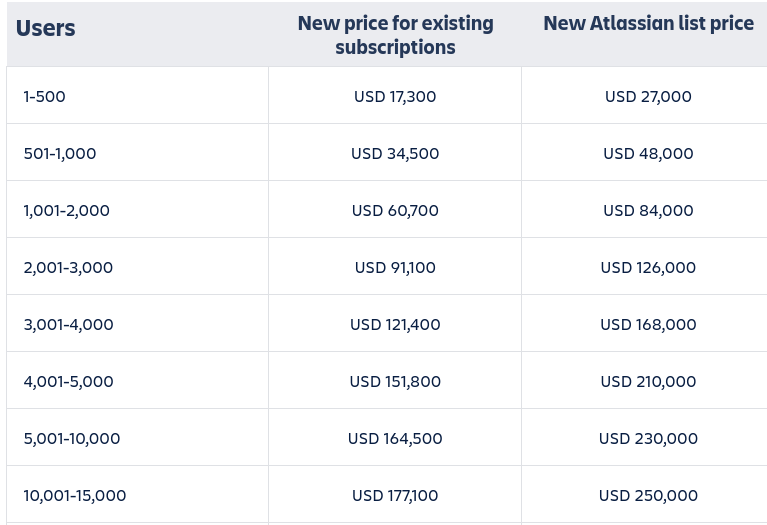This screenshot has height=525, width=767.
Task: Select the USD 164,500 price cell
Action: click(395, 439)
